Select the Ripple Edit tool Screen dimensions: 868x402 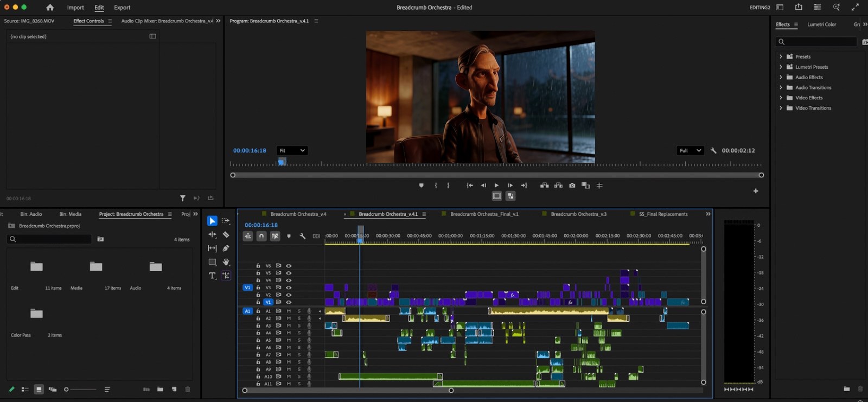[x=212, y=234]
